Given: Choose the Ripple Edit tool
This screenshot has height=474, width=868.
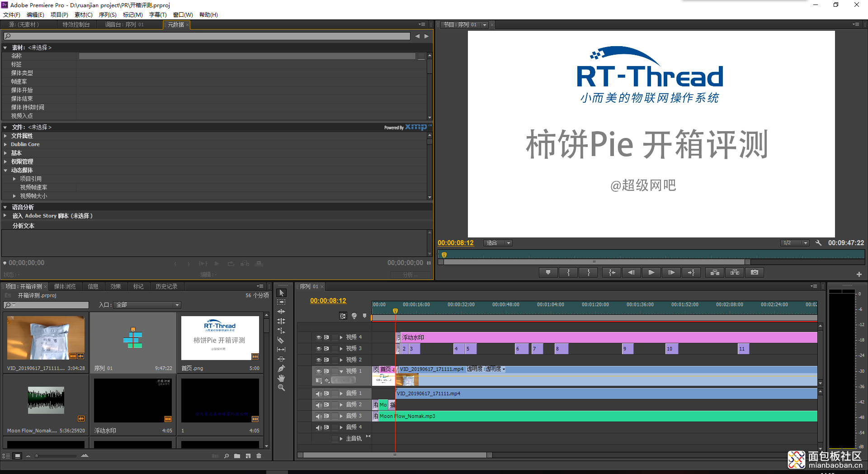Looking at the screenshot, I should pos(281,311).
